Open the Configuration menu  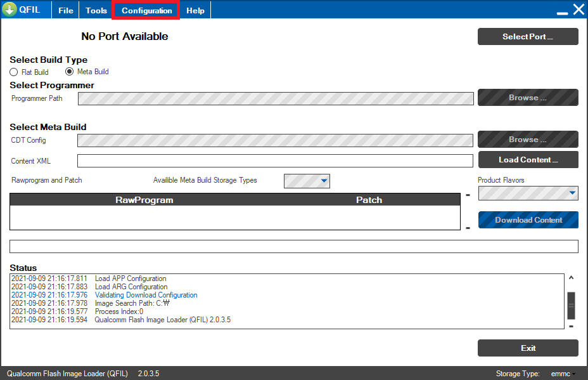click(x=146, y=11)
